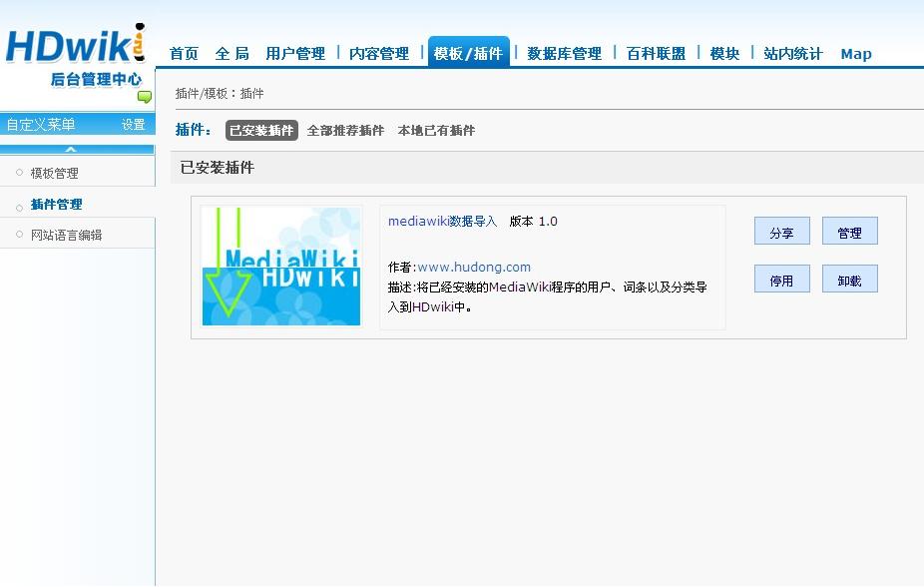Click the plugin description text

tap(548, 296)
